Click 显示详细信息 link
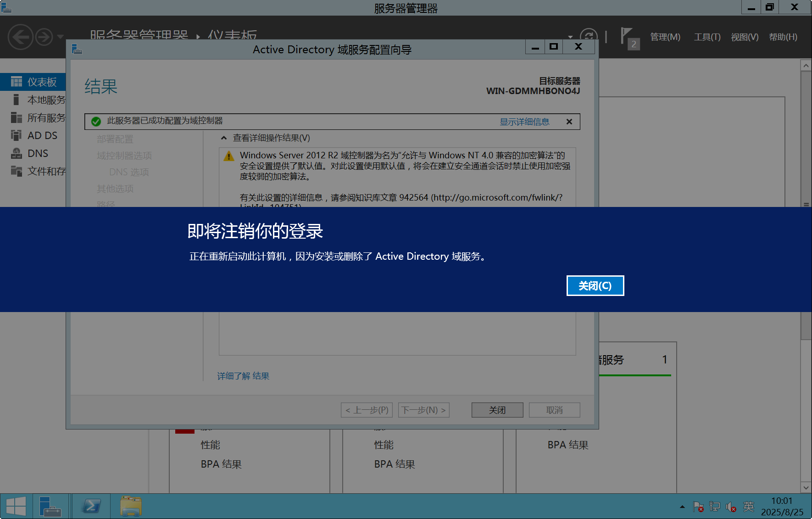Viewport: 812px width, 519px height. (524, 122)
